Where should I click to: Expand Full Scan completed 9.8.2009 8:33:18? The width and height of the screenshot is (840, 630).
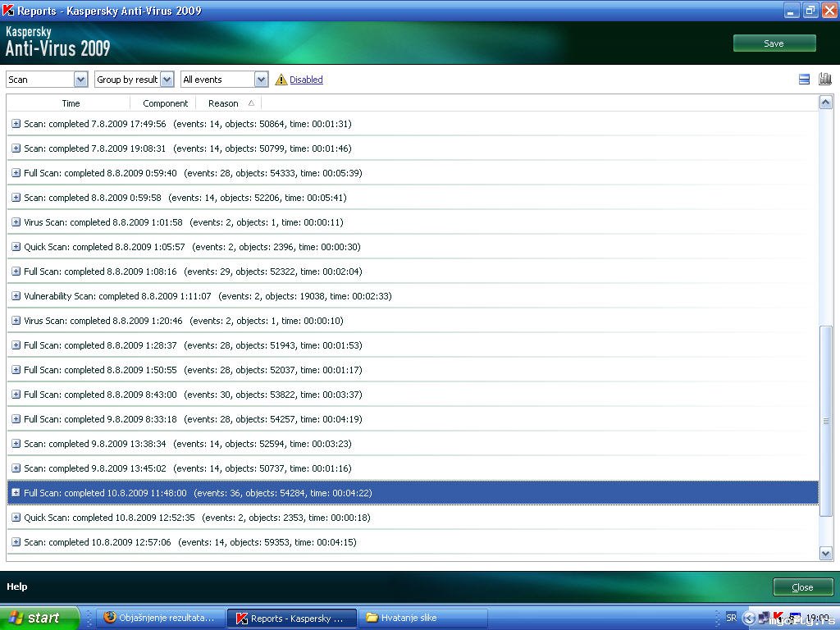(16, 419)
